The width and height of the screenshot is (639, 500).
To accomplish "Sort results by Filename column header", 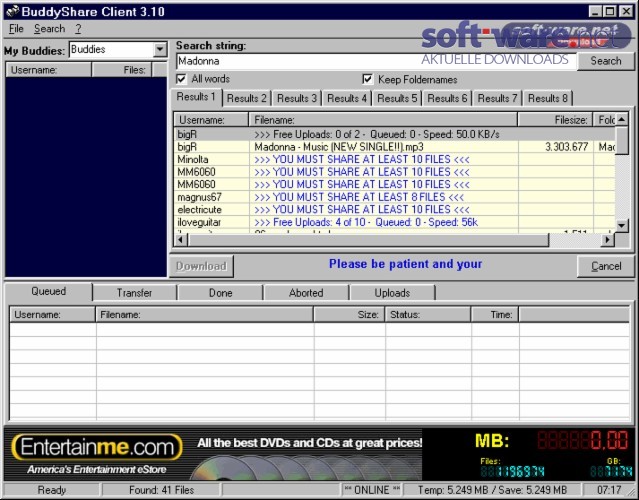I will click(383, 120).
